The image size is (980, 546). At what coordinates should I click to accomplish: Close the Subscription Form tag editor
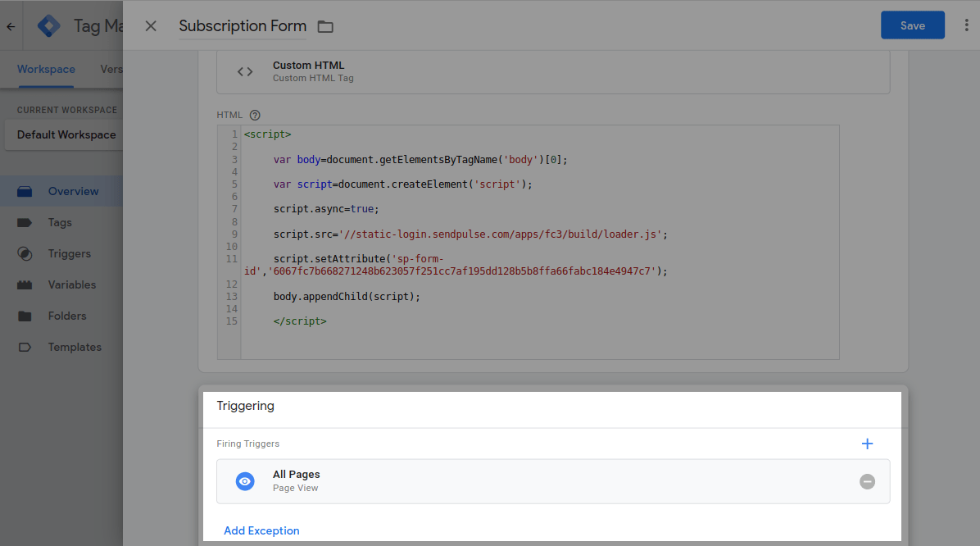click(151, 26)
